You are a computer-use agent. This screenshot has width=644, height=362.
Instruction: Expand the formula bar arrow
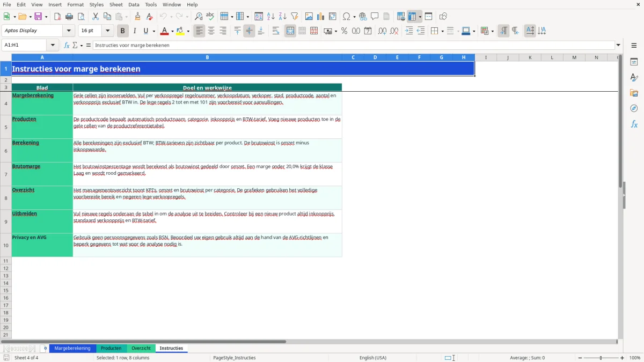618,45
